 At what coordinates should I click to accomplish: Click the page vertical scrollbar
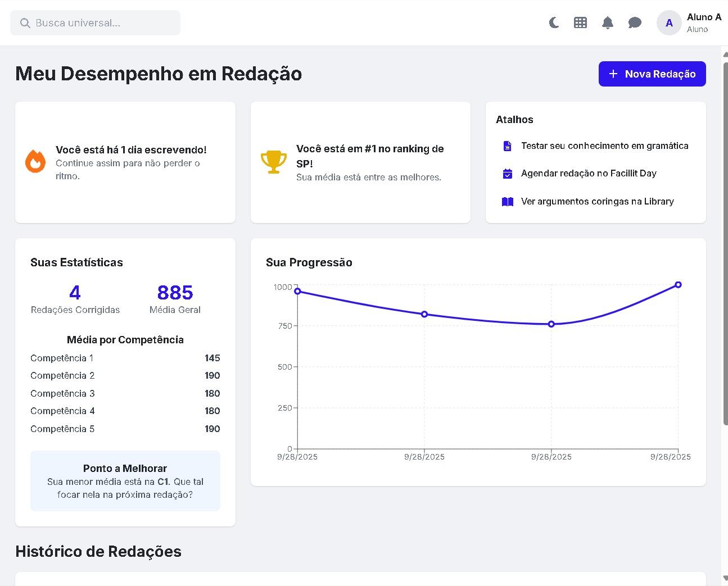[725, 242]
